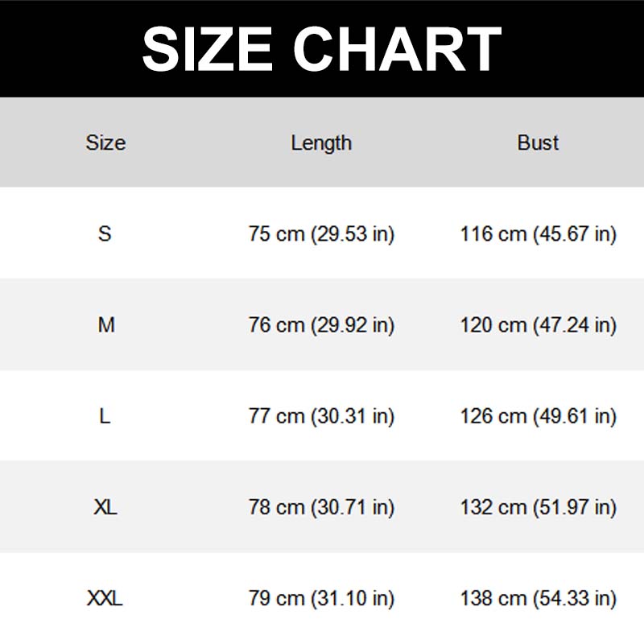
Task: Click the XL size row label
Action: pyautogui.click(x=105, y=507)
